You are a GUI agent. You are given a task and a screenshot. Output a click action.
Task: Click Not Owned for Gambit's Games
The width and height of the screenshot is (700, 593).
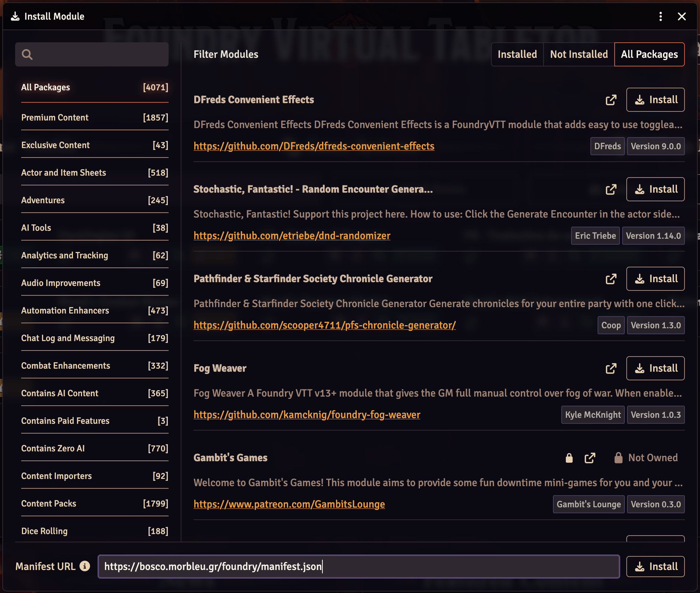(x=646, y=458)
